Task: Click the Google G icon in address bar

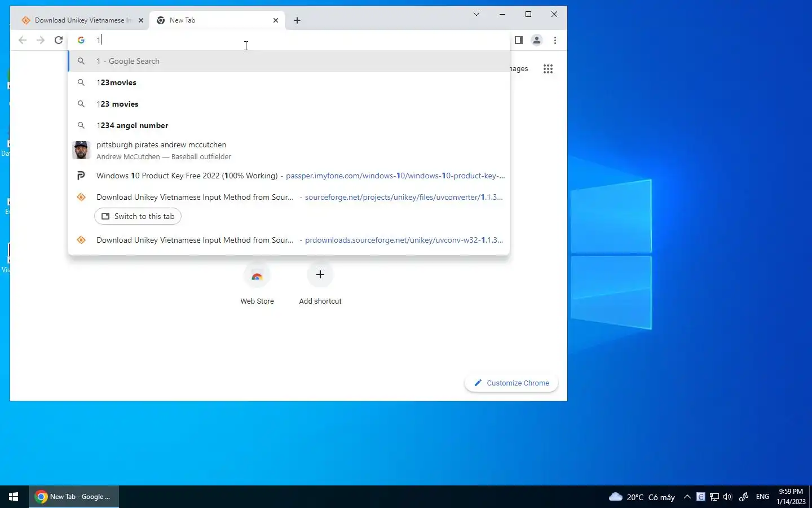Action: tap(81, 40)
